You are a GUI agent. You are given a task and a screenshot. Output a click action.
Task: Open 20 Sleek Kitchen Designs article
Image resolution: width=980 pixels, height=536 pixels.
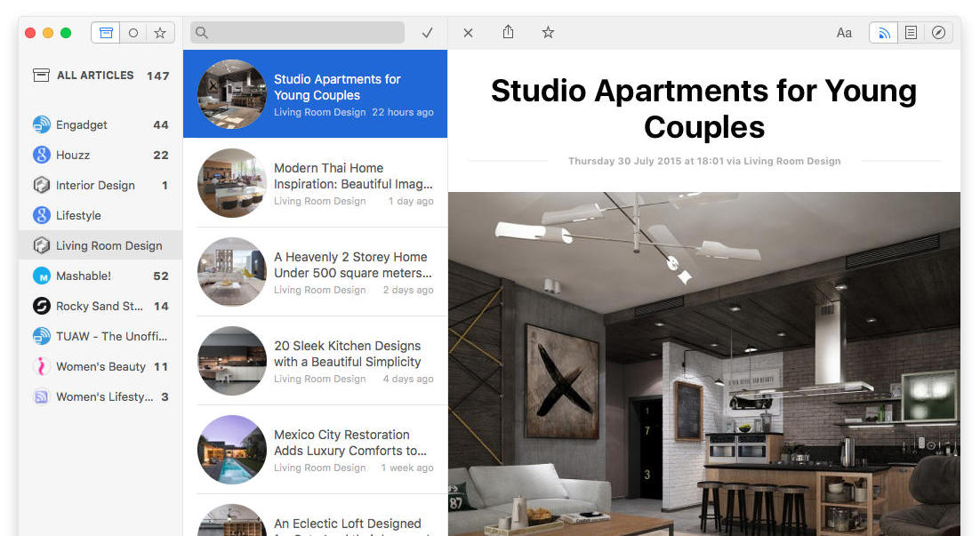347,354
